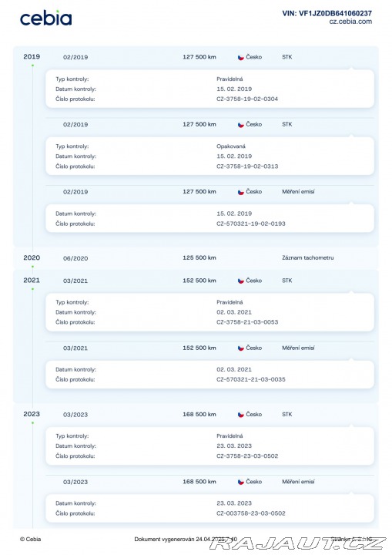This screenshot has height=555, width=392.
Task: Click the cebia logo
Action: click(x=45, y=18)
